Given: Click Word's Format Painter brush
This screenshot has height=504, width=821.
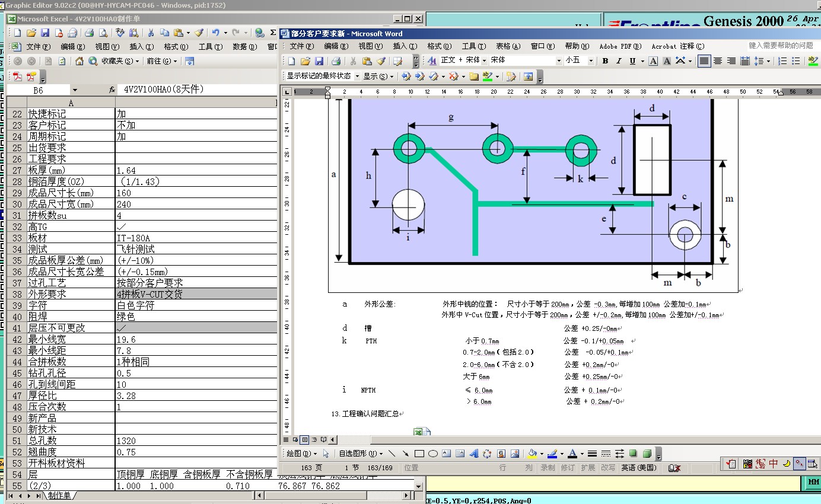Looking at the screenshot, I should point(381,60).
